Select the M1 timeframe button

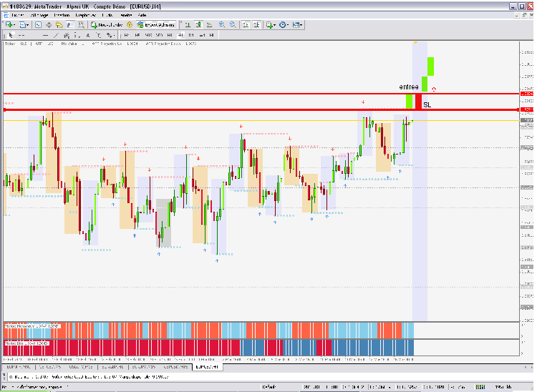pos(127,35)
